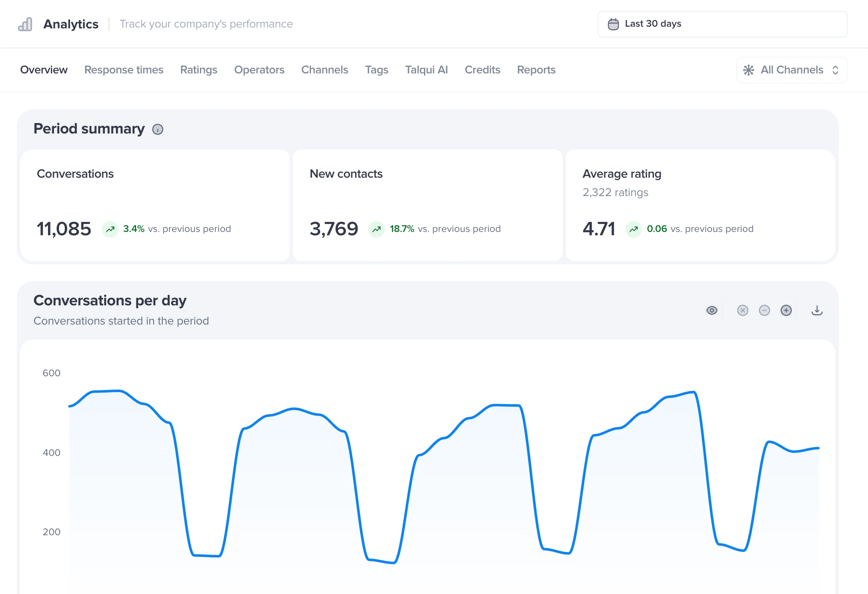
Task: Click the 200 y-axis label
Action: tap(51, 532)
